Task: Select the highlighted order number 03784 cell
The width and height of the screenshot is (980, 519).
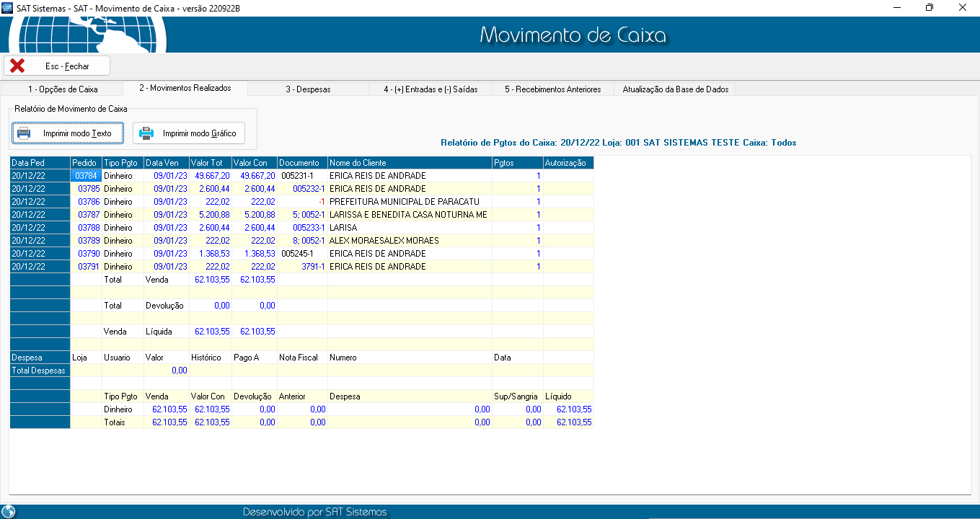Action: click(x=86, y=176)
